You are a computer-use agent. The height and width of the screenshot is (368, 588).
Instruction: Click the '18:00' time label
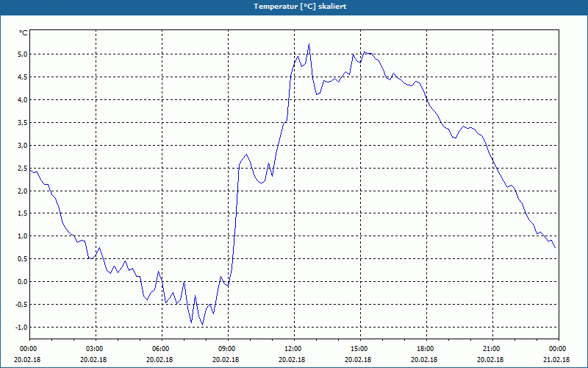tap(425, 349)
